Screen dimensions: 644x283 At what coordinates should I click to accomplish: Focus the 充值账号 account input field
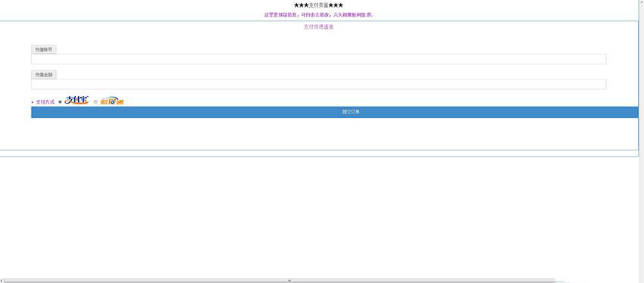pos(319,59)
